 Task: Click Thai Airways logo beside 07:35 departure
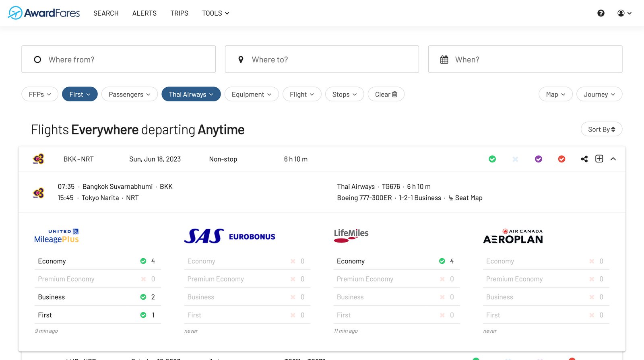pos(38,193)
